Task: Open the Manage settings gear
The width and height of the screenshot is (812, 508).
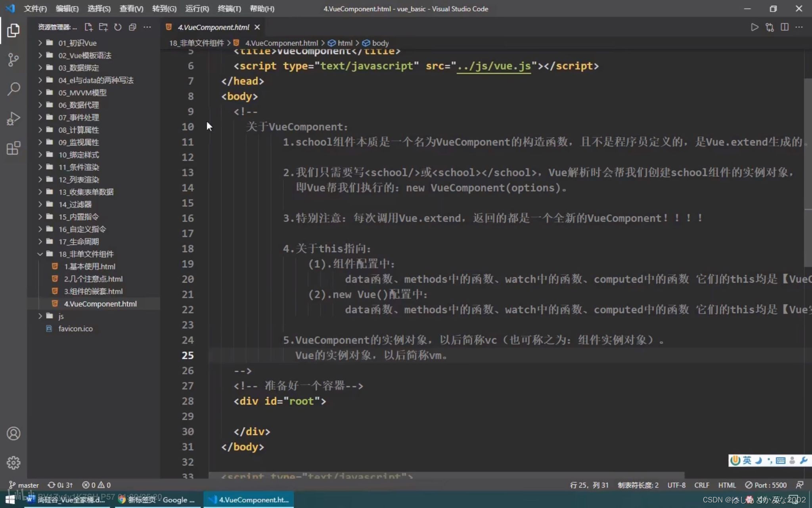Action: (x=13, y=462)
